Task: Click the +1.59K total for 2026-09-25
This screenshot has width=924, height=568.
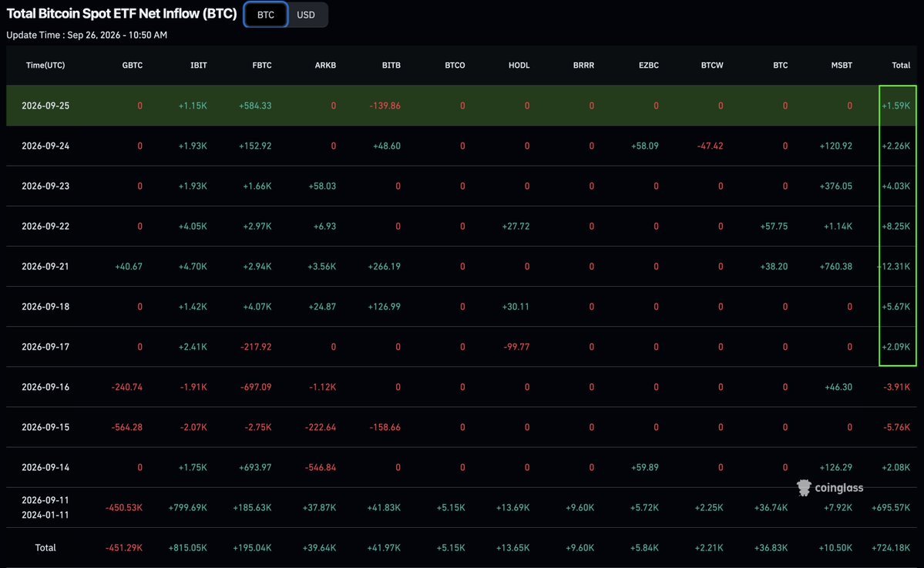Action: click(x=895, y=106)
